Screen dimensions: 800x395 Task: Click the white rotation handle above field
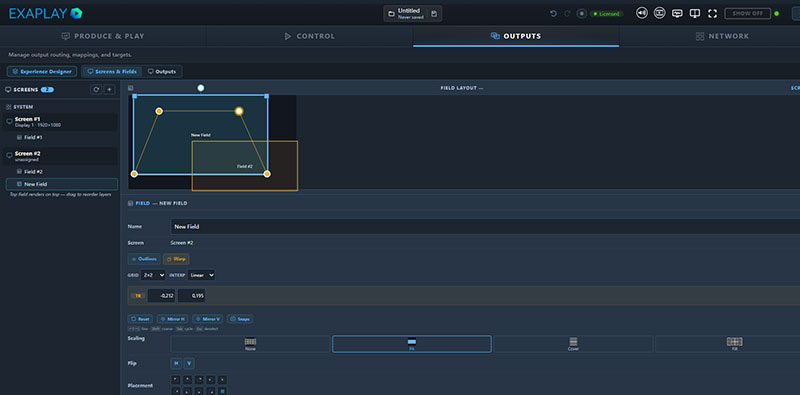click(x=201, y=88)
